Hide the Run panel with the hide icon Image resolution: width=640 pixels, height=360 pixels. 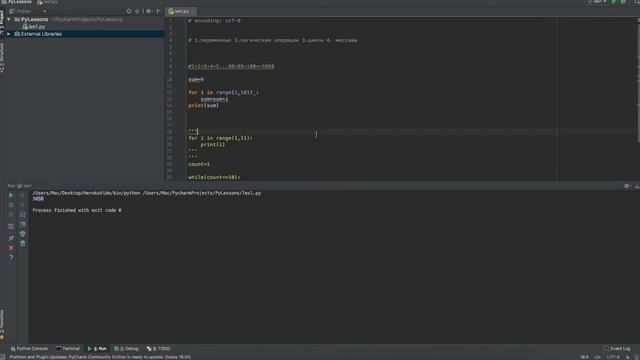click(637, 186)
